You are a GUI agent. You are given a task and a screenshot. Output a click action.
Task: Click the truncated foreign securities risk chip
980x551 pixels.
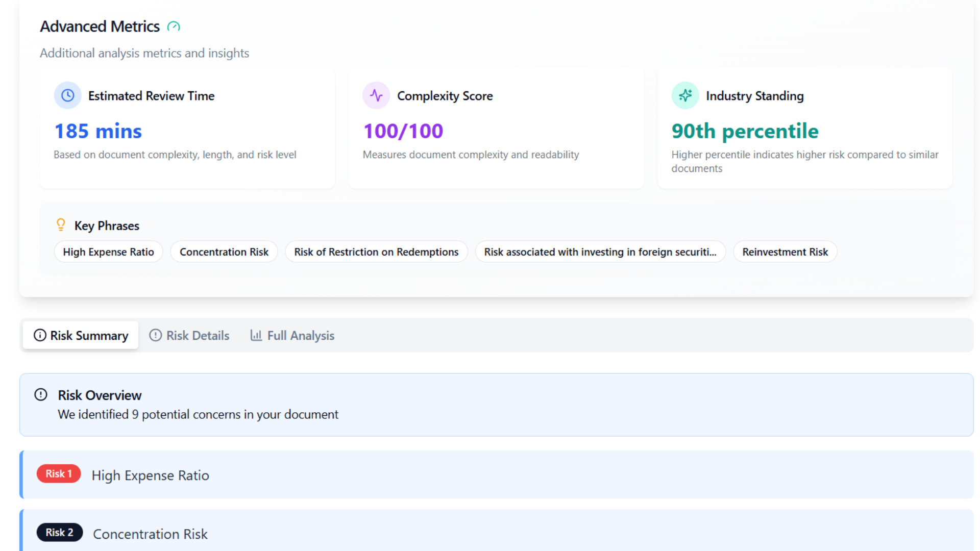(600, 252)
